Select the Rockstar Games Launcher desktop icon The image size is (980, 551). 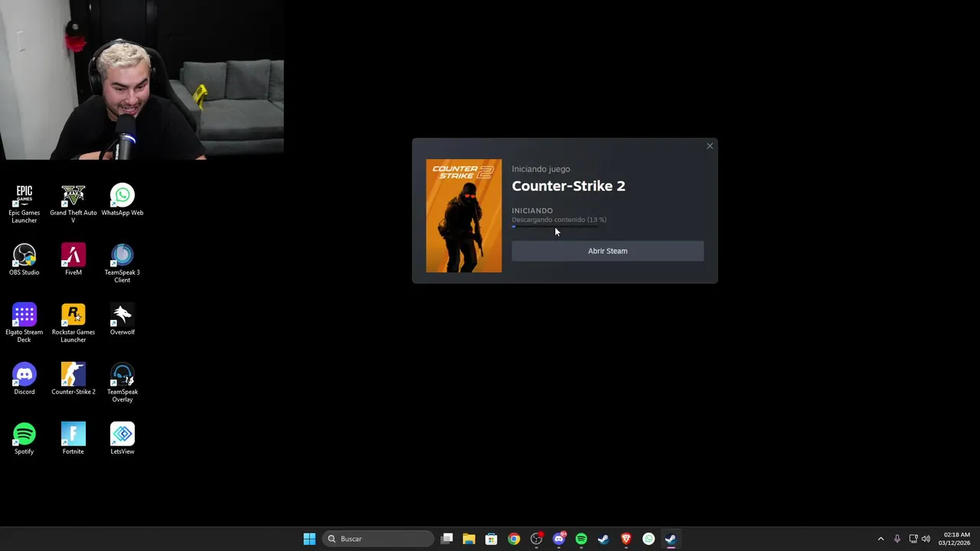tap(73, 323)
